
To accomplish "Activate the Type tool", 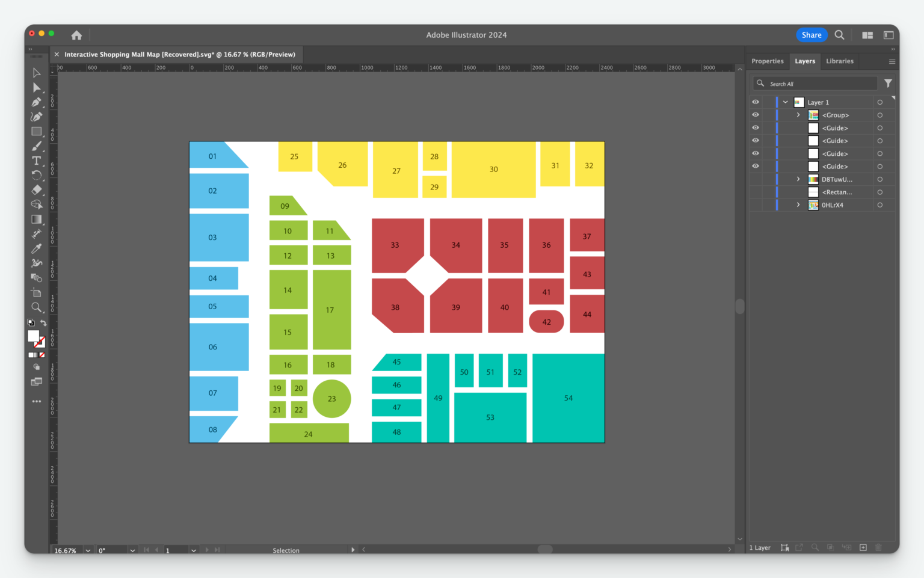I will click(x=36, y=161).
